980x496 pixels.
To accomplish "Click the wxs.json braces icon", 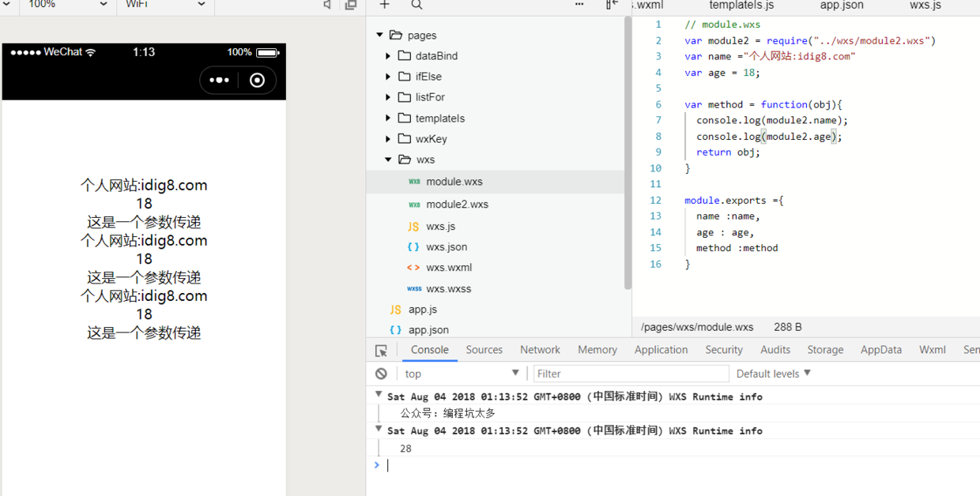I will [x=413, y=246].
